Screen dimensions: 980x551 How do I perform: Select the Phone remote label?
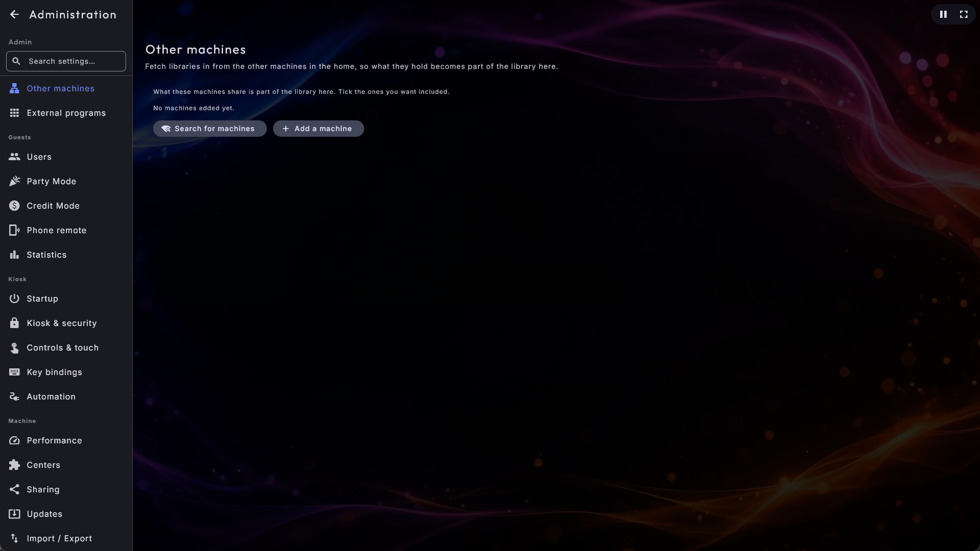[x=57, y=231]
